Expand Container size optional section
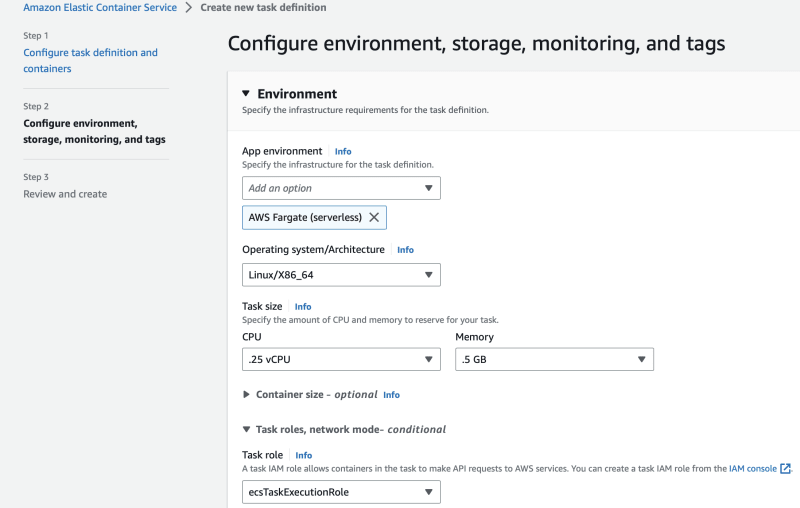This screenshot has width=800, height=508. point(246,394)
